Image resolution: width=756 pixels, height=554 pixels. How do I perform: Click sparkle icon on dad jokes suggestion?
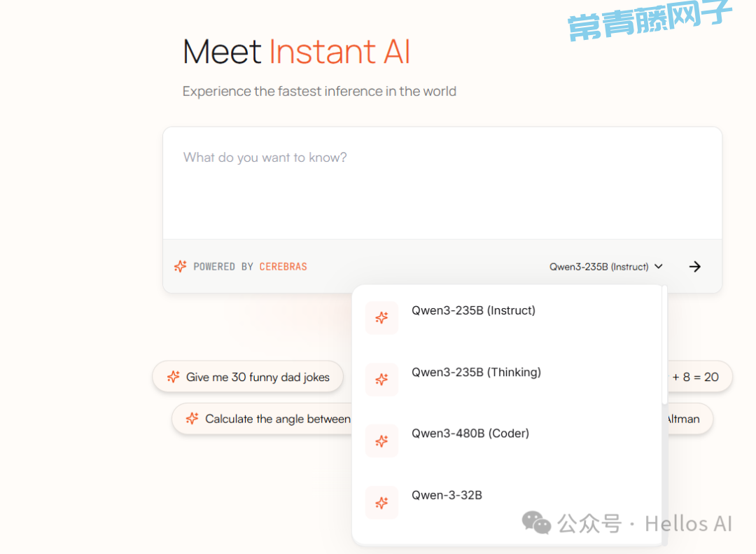click(x=174, y=377)
